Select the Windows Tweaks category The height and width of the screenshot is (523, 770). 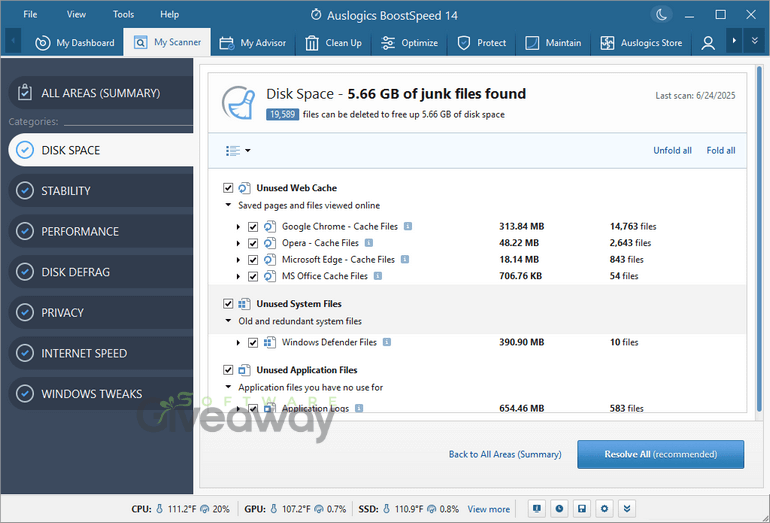[101, 394]
